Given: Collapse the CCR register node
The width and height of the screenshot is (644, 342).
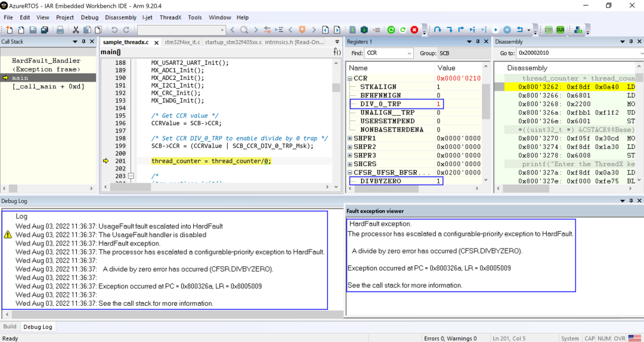Looking at the screenshot, I should click(x=350, y=79).
